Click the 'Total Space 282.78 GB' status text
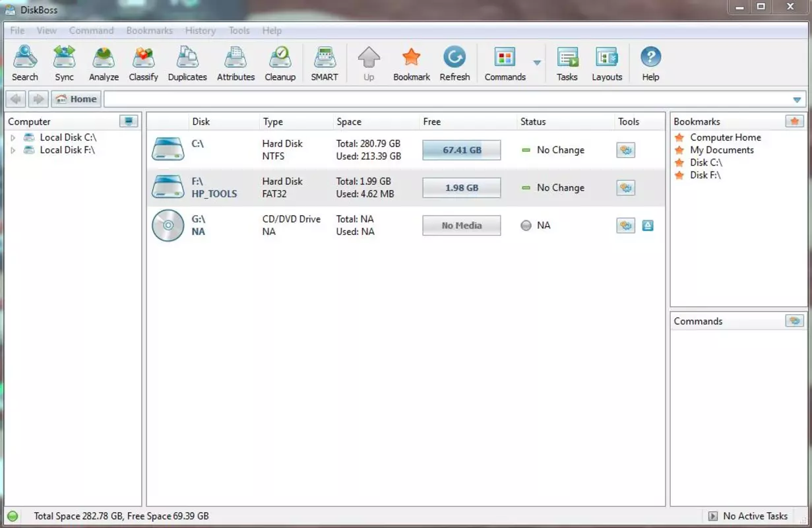Viewport: 812px width, 528px height. [80, 516]
